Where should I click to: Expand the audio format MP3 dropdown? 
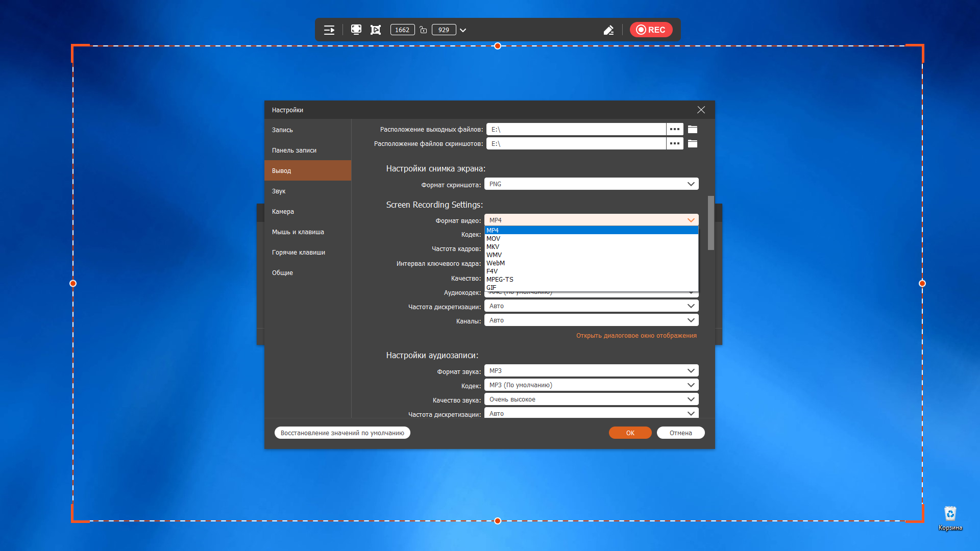click(591, 371)
